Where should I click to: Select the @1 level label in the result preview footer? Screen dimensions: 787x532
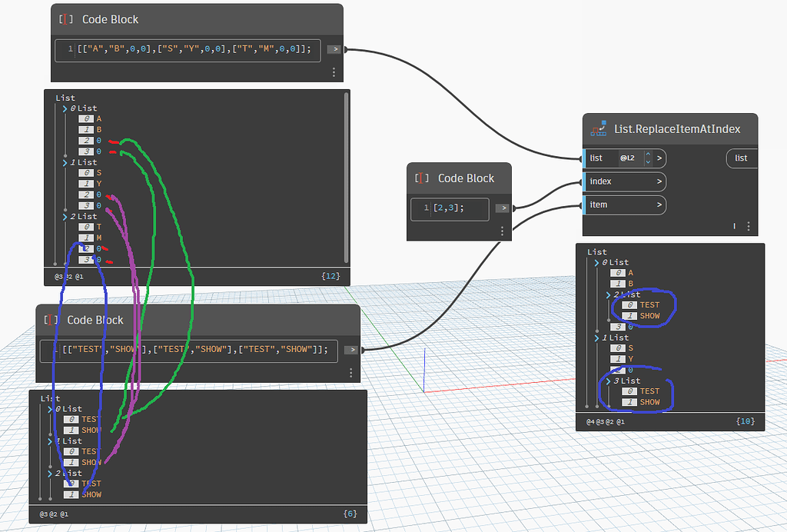click(621, 421)
